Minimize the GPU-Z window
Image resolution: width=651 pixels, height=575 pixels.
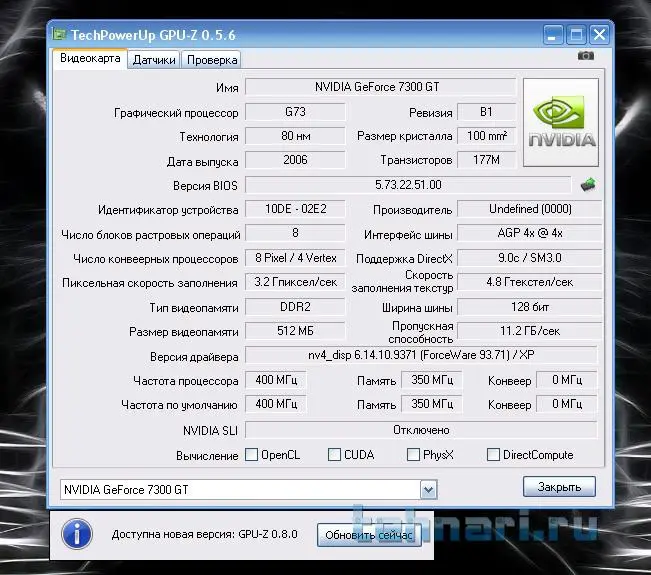point(553,34)
